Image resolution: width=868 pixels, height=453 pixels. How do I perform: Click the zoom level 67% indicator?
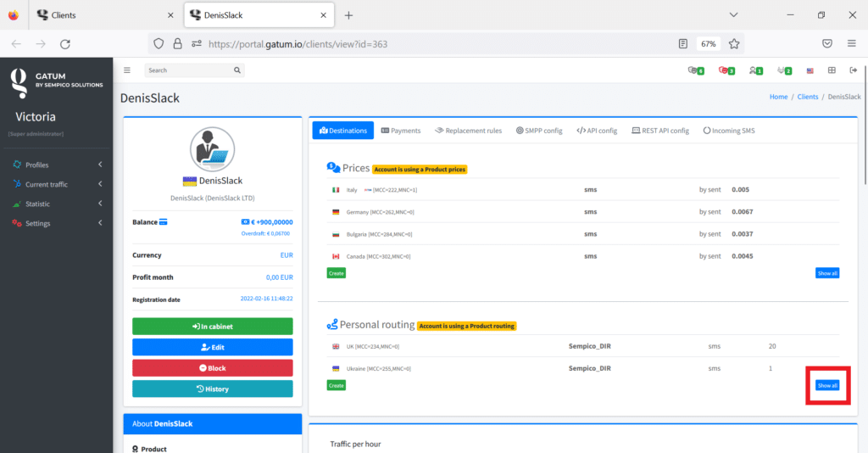click(709, 44)
